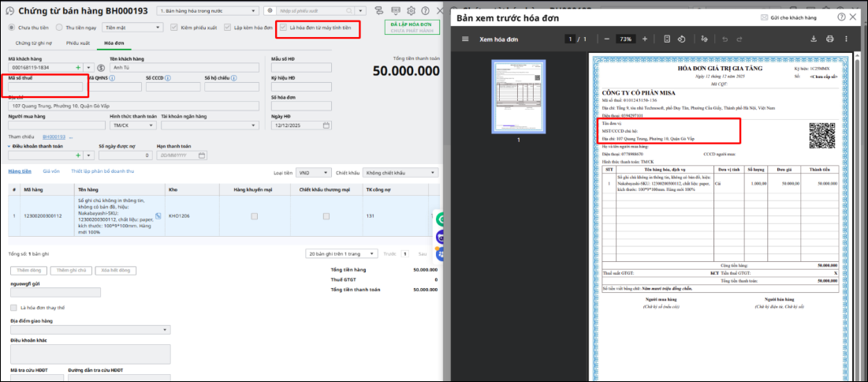Open reference link BH000193
868x382 pixels.
(x=54, y=137)
